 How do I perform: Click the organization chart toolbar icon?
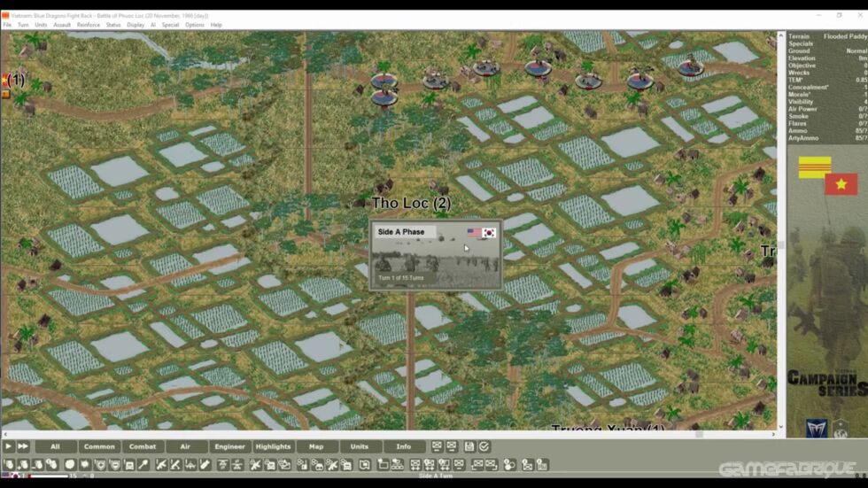click(397, 465)
